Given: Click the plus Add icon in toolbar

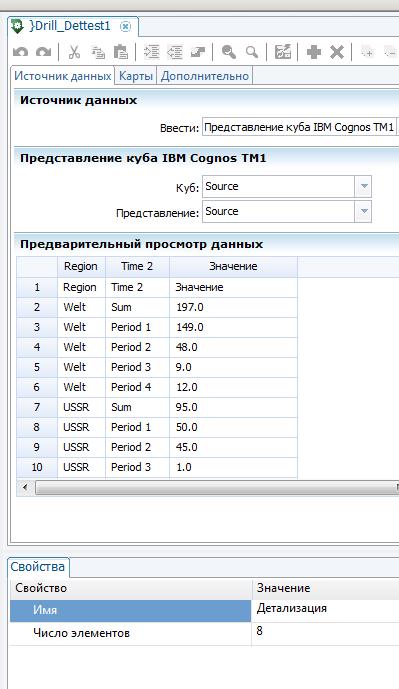Looking at the screenshot, I should tap(314, 52).
